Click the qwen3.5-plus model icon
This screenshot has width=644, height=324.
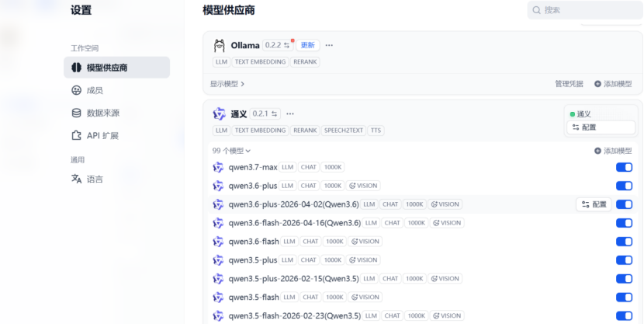point(218,260)
